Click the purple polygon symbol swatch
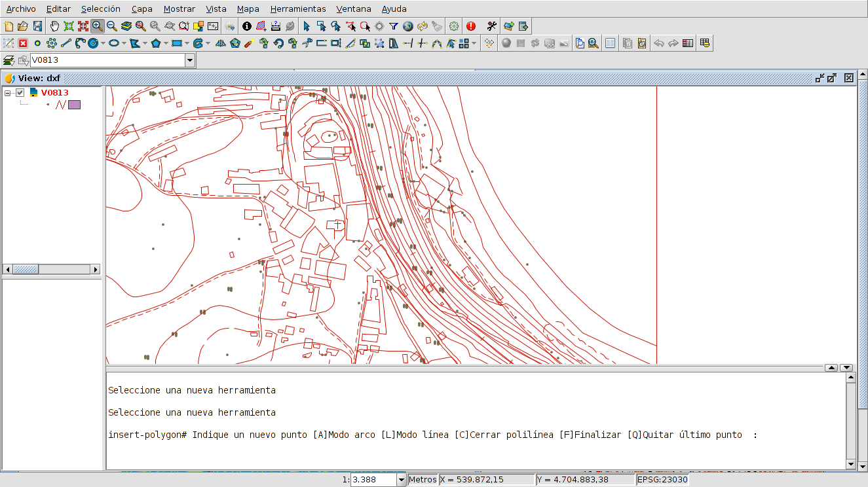 tap(75, 104)
